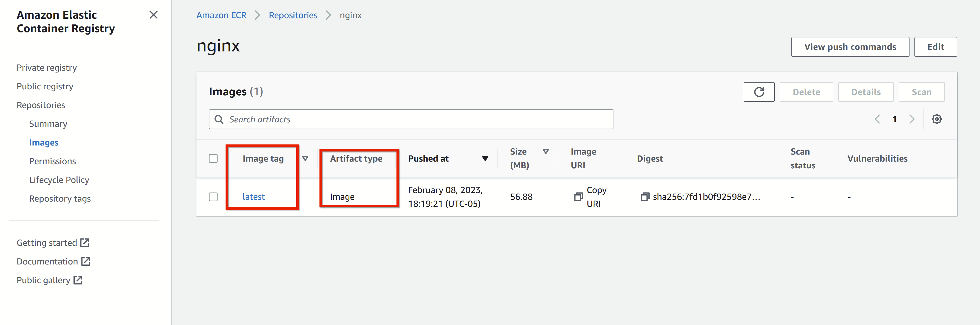This screenshot has height=325, width=980.
Task: Click the February 08, 2023 pushed date
Action: pyautogui.click(x=445, y=197)
